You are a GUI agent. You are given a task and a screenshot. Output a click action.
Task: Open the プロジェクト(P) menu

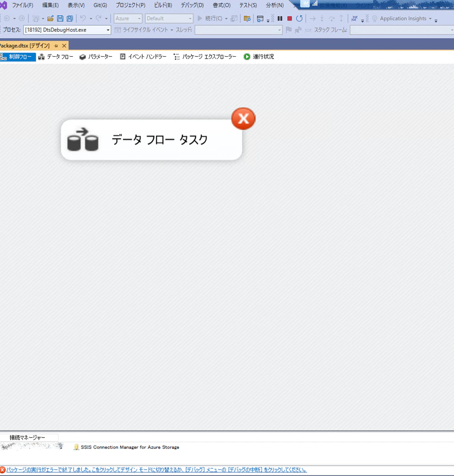[x=130, y=5]
